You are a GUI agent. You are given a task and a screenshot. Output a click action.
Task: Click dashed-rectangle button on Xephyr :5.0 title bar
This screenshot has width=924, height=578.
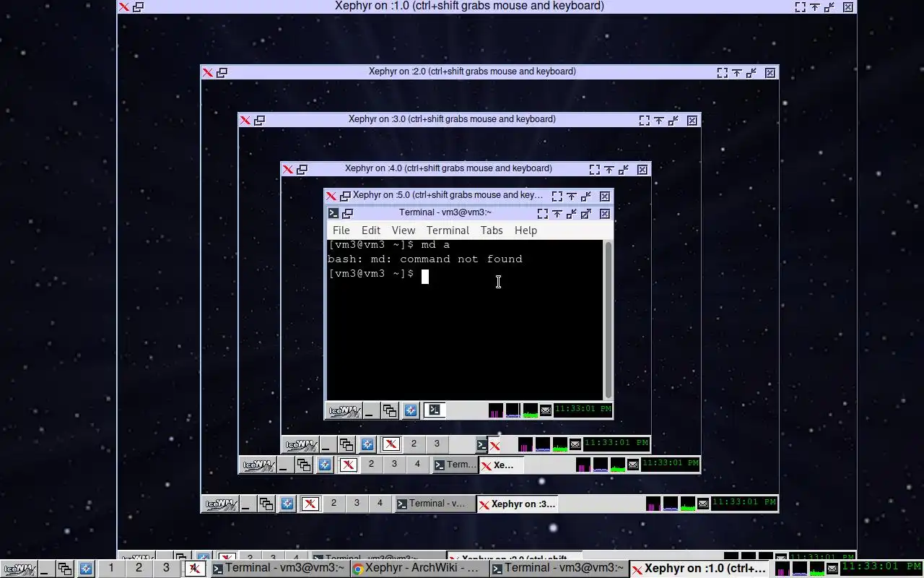557,196
